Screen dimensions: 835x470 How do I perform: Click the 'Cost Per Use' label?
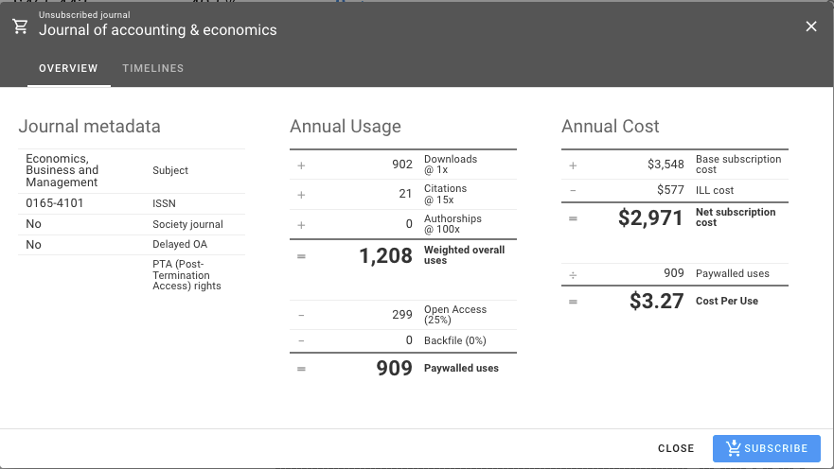(x=727, y=301)
